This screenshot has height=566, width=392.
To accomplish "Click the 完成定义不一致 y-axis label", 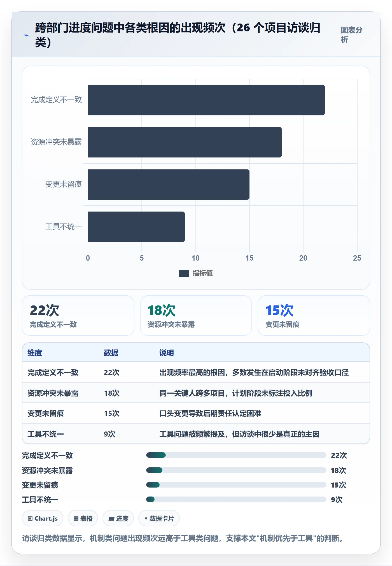I will pyautogui.click(x=56, y=100).
